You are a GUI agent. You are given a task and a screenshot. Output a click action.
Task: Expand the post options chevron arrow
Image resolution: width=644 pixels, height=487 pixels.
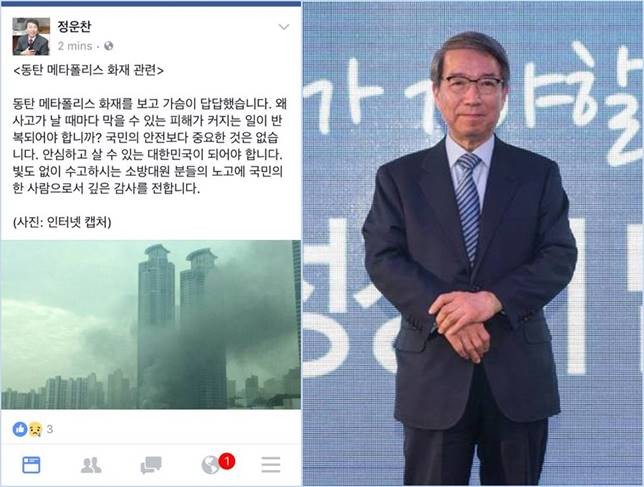tap(284, 27)
